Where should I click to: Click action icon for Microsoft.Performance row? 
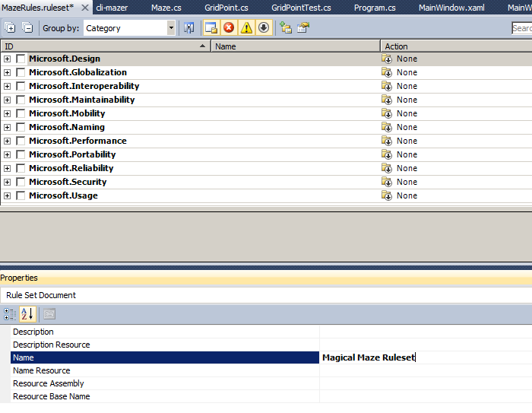point(387,141)
